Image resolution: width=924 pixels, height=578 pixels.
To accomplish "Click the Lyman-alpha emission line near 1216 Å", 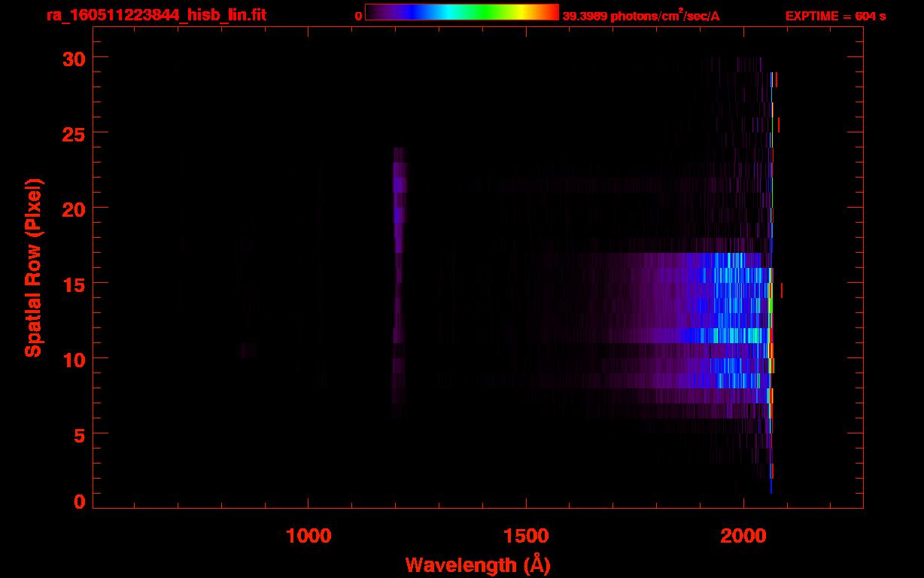I will 399,282.
